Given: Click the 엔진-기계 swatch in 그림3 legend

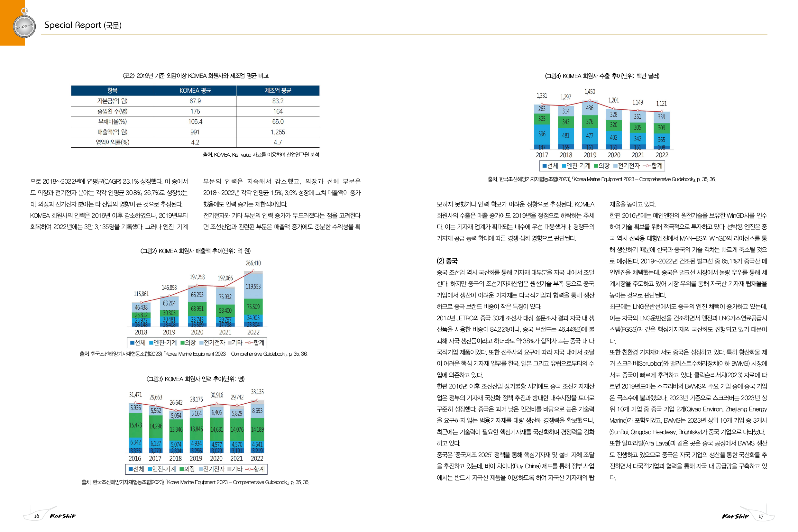Looking at the screenshot, I should pos(150,469).
